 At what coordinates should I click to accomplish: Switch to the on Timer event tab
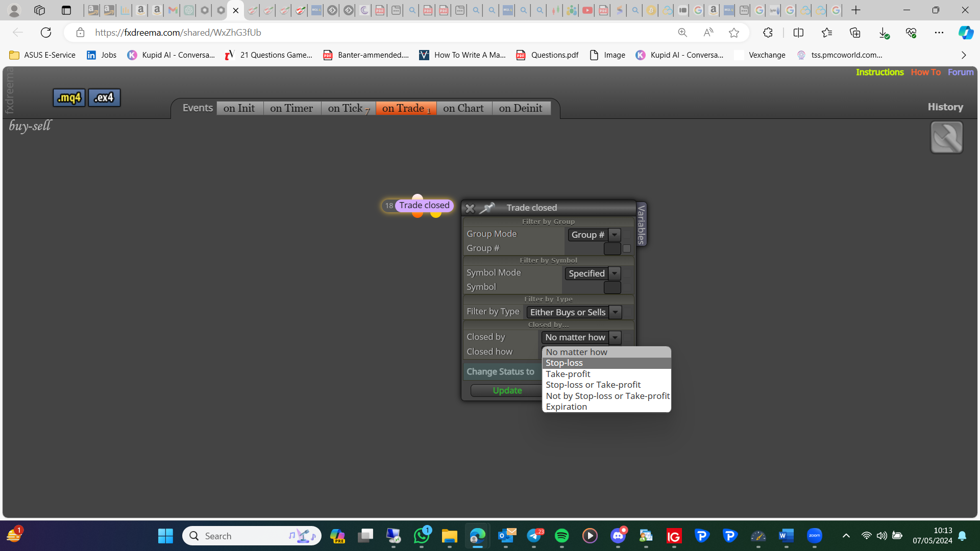pyautogui.click(x=291, y=108)
